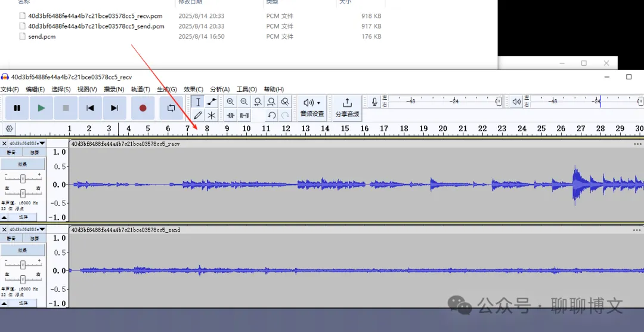The image size is (644, 332).
Task: Click the 效果 button on the send track
Action: 23,250
